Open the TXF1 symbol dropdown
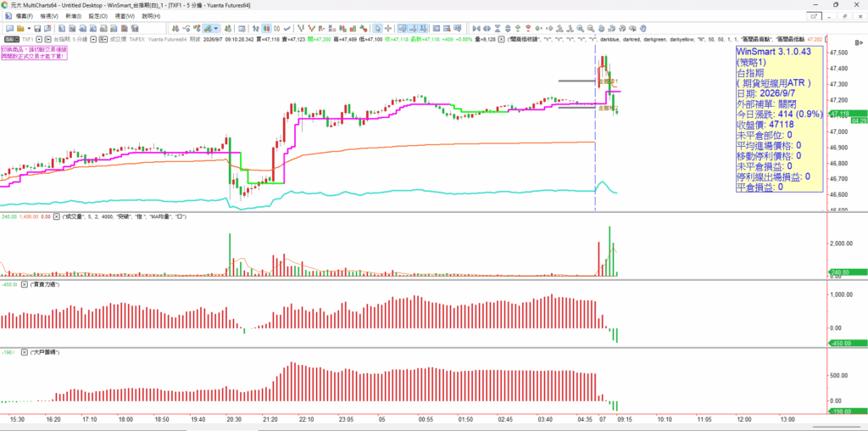This screenshot has width=868, height=431. 39,39
